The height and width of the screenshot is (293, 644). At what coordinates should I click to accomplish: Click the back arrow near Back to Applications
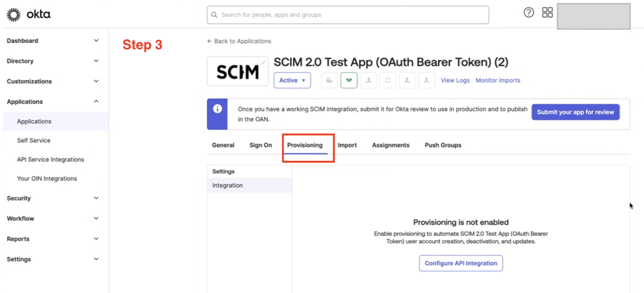210,41
